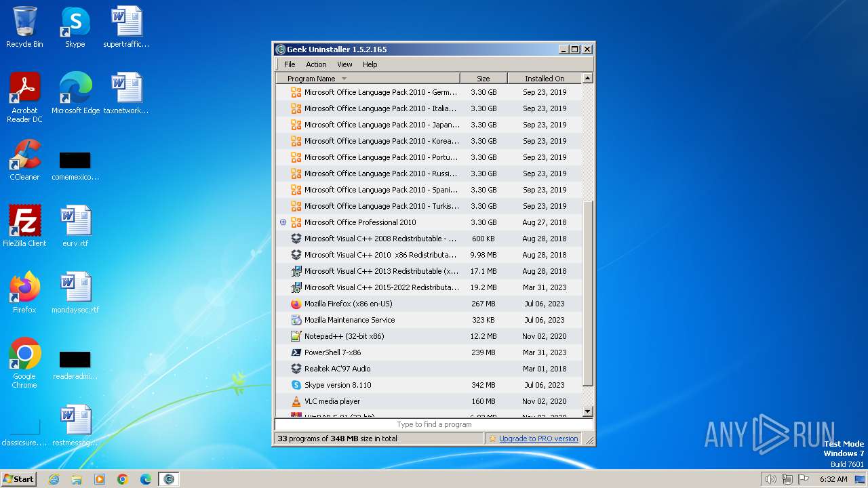The height and width of the screenshot is (488, 868).
Task: Select Office Language Pack 2010 - German row
Action: pos(429,92)
